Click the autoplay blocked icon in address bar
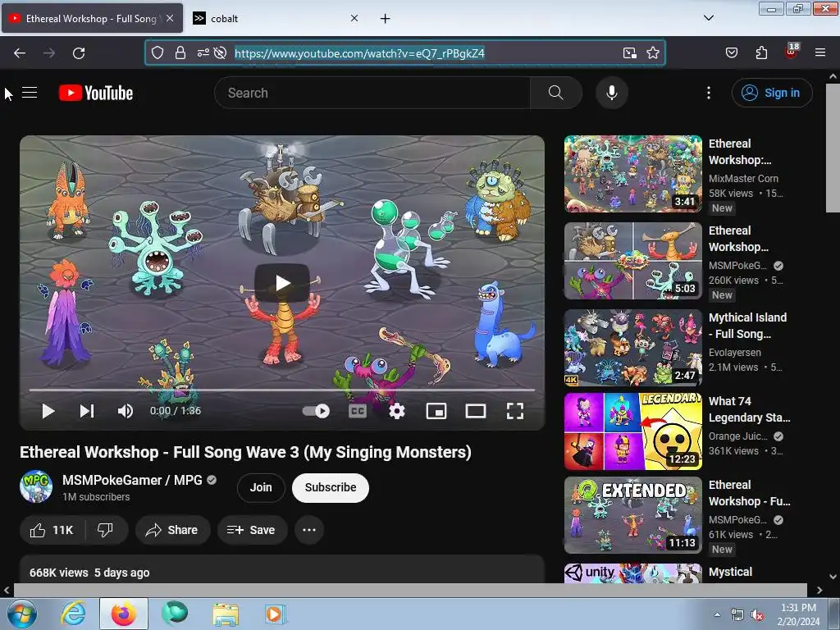 [x=220, y=52]
